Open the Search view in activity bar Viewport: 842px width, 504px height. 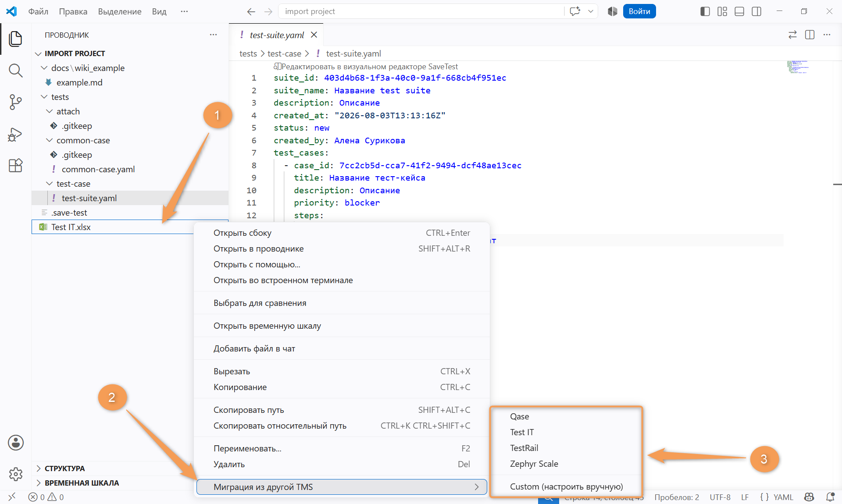coord(16,70)
